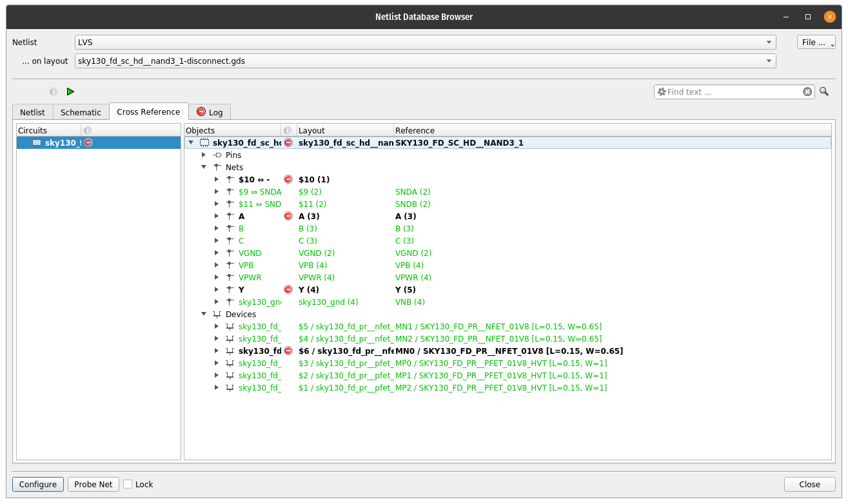Click the grey info icon beside play arrow

pyautogui.click(x=53, y=92)
